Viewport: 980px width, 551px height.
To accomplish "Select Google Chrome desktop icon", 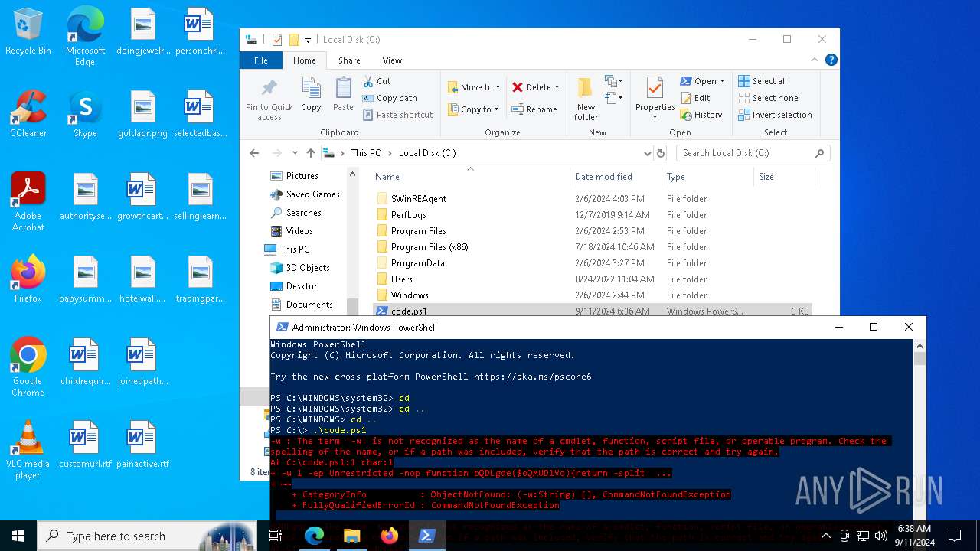I will (x=28, y=367).
